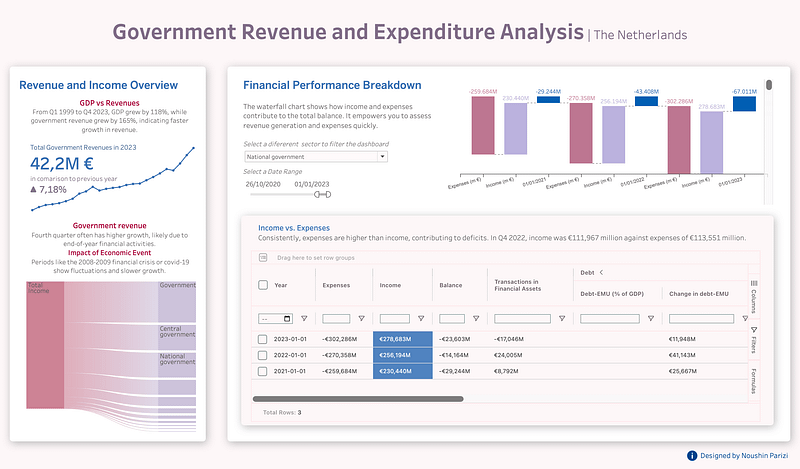This screenshot has height=469, width=800.
Task: Toggle the select-all checkbox in Year header
Action: click(263, 285)
